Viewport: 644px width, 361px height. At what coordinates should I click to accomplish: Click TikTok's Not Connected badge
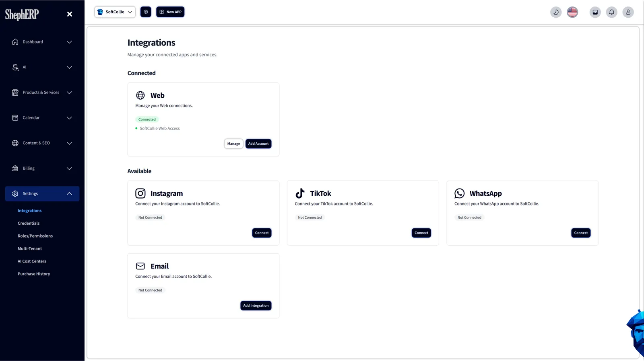(x=310, y=217)
